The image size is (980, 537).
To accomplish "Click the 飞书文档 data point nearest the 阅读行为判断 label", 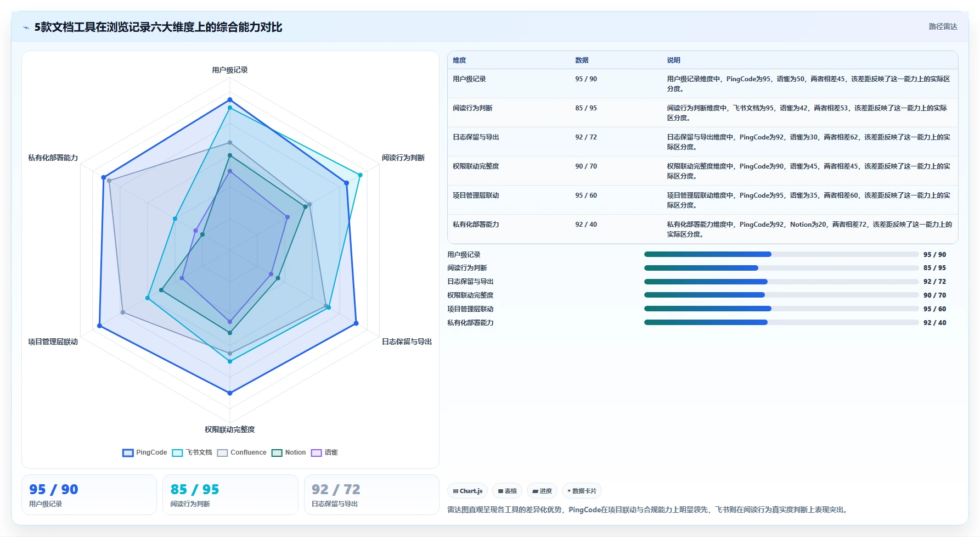I will point(361,175).
